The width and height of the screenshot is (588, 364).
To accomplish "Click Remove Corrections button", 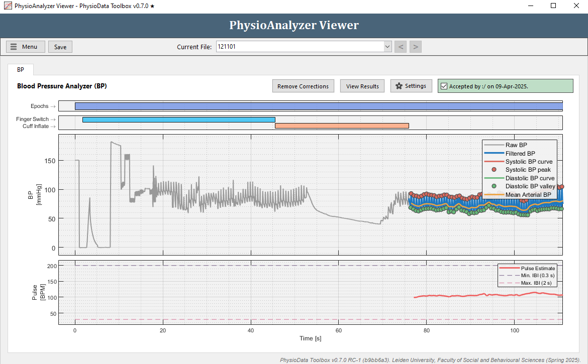I will (303, 86).
